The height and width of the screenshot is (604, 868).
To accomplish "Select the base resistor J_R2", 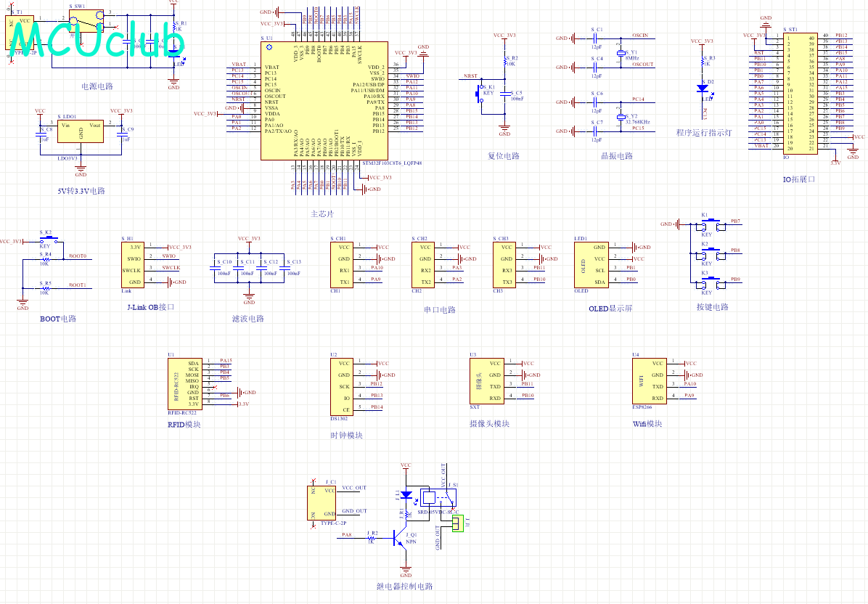I will tap(372, 537).
